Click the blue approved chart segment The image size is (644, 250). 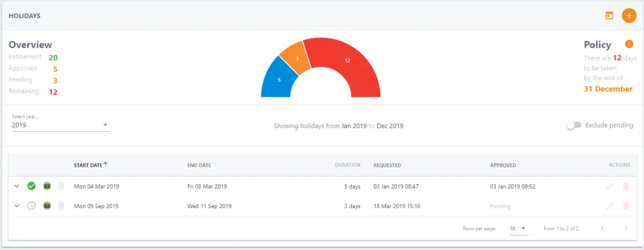(277, 78)
